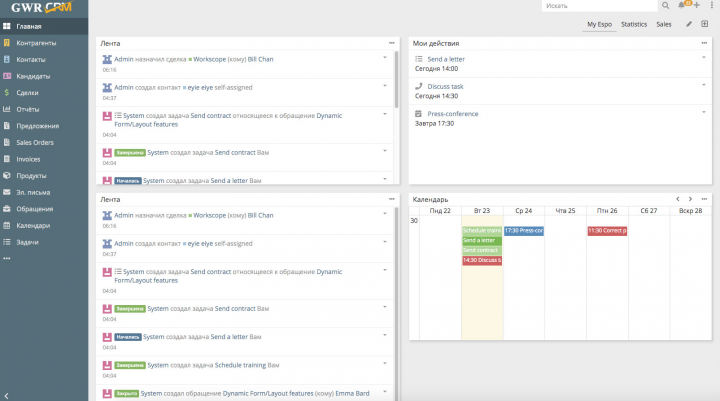The width and height of the screenshot is (720, 401).
Task: Expand bottom feed Workscope entry dropdown
Action: click(x=385, y=214)
